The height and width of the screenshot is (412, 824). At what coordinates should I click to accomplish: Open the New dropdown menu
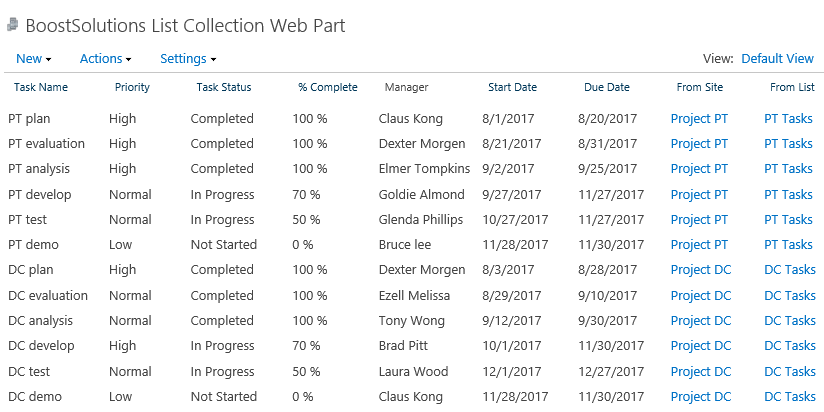point(34,59)
